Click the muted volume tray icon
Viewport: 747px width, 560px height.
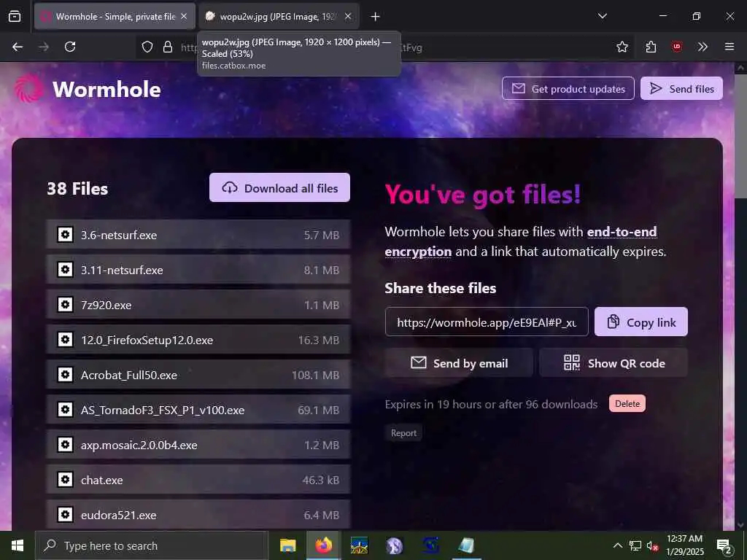click(652, 545)
